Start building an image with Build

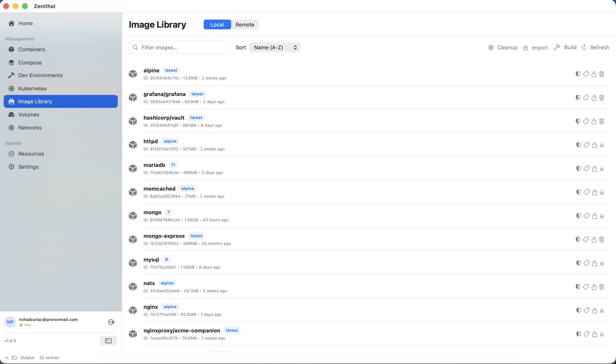pos(565,47)
